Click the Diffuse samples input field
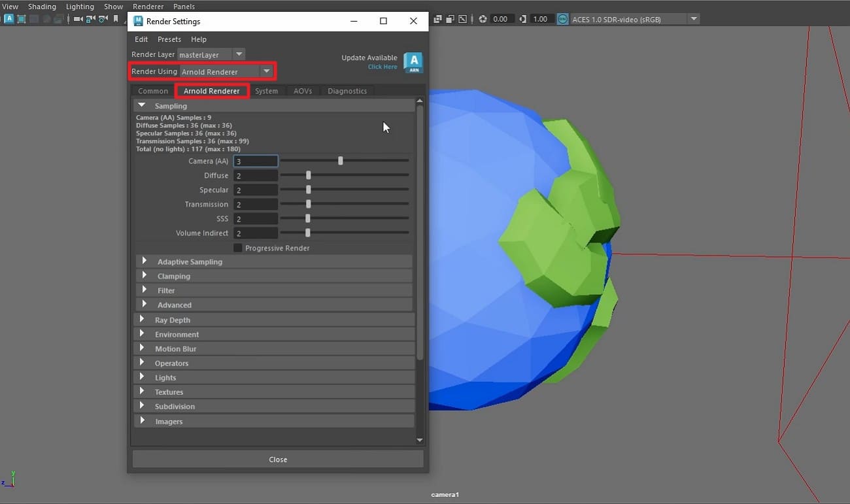This screenshot has width=850, height=504. (255, 175)
